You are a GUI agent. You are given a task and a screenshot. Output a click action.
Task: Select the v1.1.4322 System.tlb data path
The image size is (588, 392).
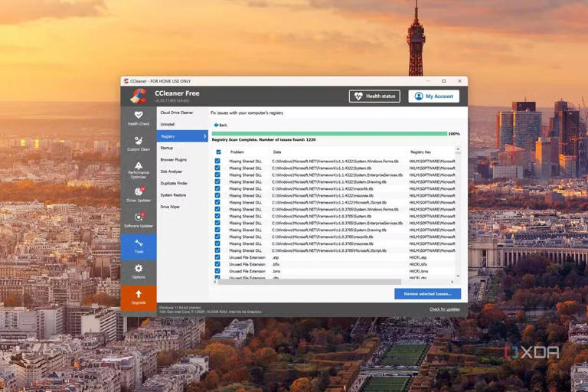click(322, 168)
